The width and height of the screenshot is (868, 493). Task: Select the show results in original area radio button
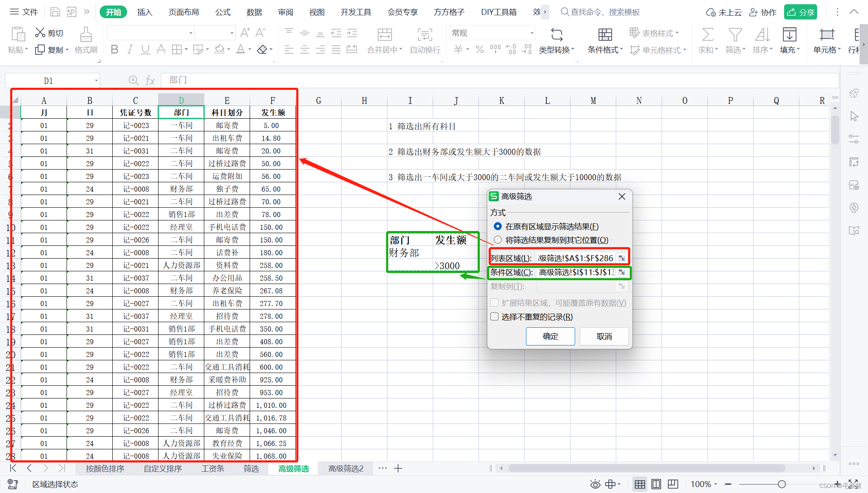click(498, 226)
